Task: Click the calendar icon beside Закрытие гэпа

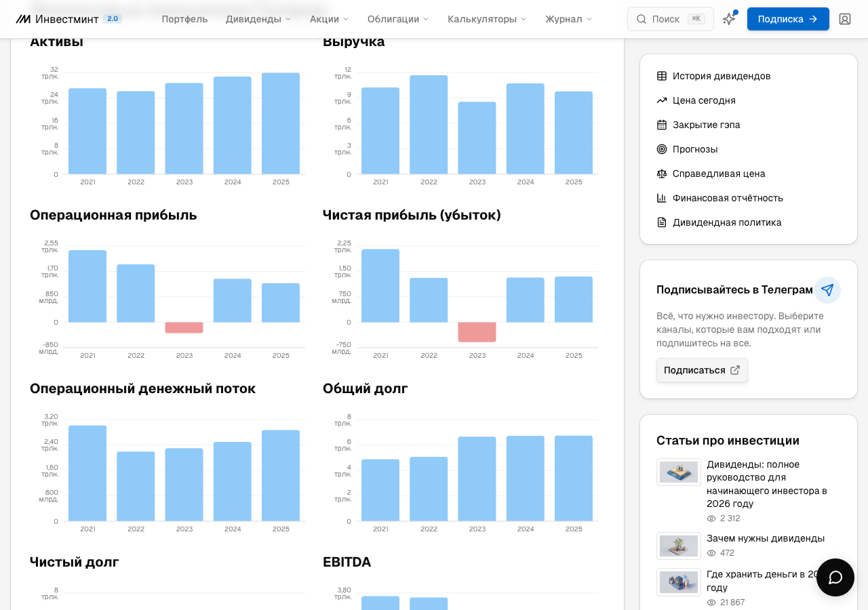Action: coord(662,125)
